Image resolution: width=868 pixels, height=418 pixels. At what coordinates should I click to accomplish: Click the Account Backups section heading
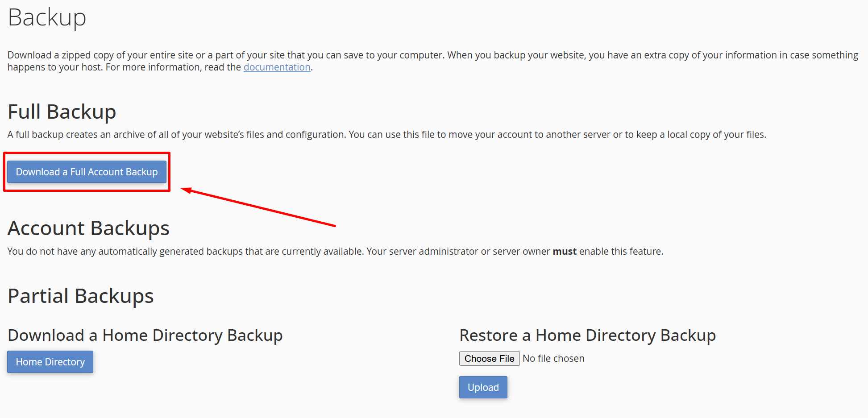click(x=88, y=228)
